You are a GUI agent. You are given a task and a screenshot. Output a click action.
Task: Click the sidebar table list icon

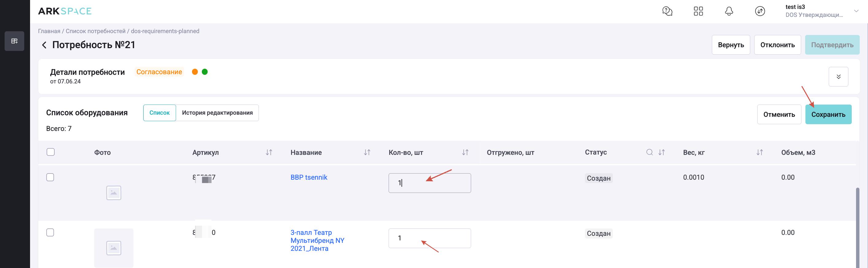pos(14,41)
